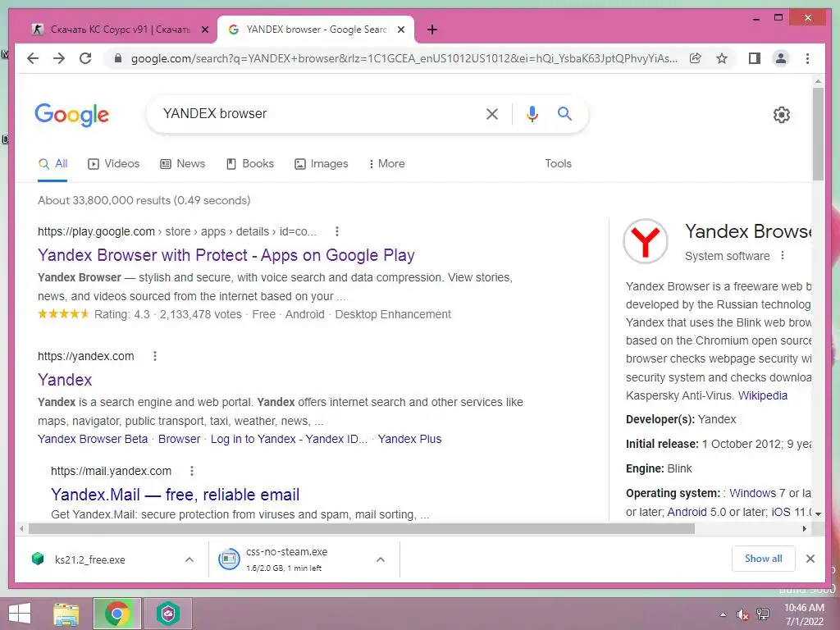Close the downloads bar
The height and width of the screenshot is (630, 840).
point(810,559)
